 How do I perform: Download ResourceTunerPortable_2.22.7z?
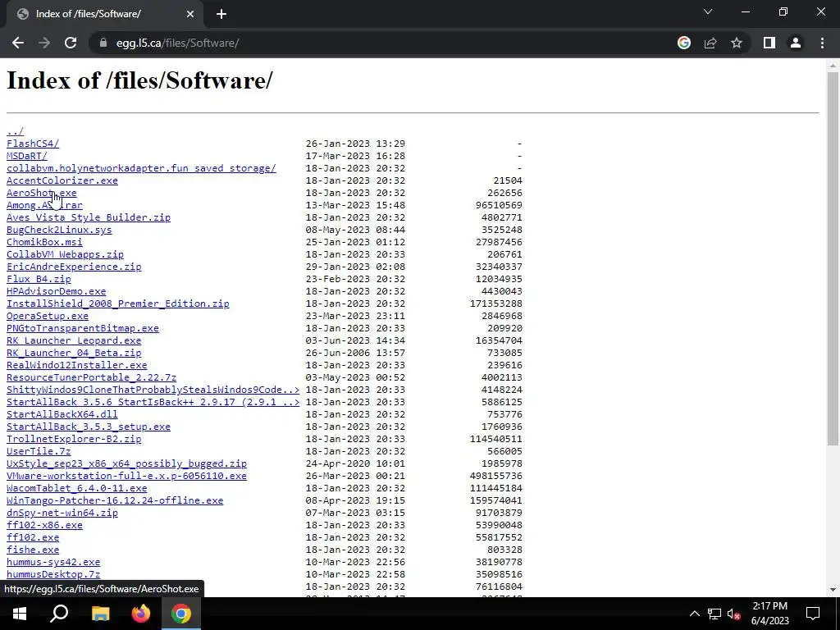91,377
